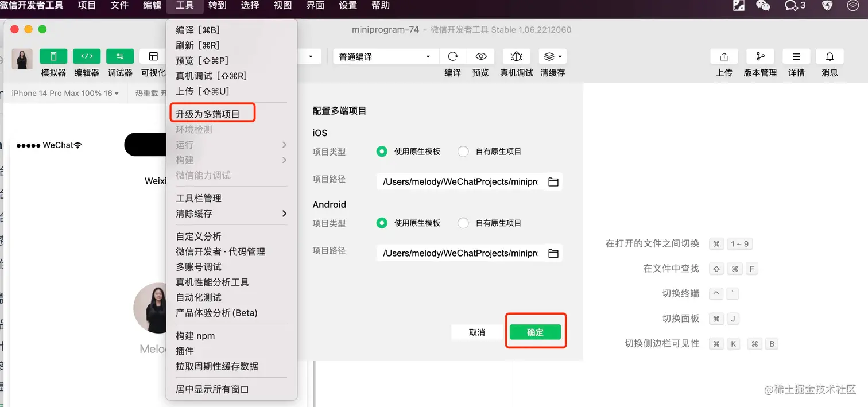Select Android 自有原生项目 radio button

463,223
